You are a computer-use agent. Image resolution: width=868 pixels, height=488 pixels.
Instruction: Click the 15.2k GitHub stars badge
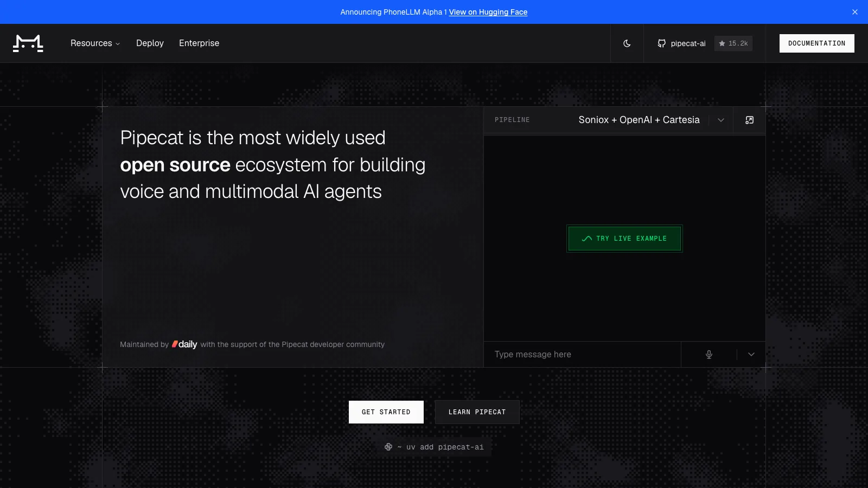733,43
